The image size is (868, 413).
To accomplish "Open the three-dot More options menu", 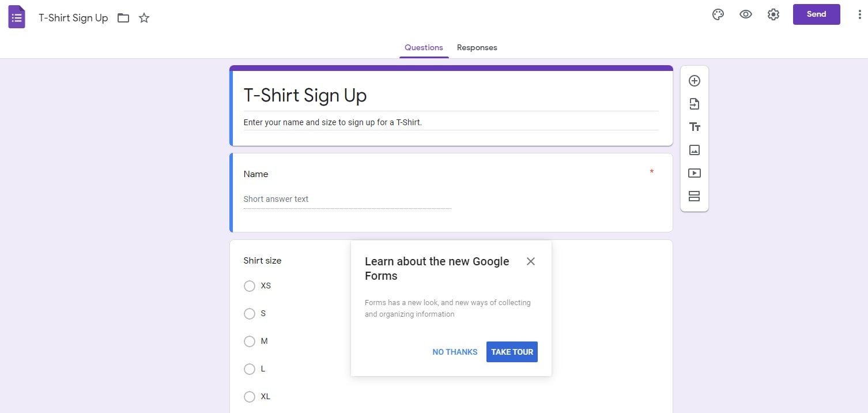I will pyautogui.click(x=859, y=15).
